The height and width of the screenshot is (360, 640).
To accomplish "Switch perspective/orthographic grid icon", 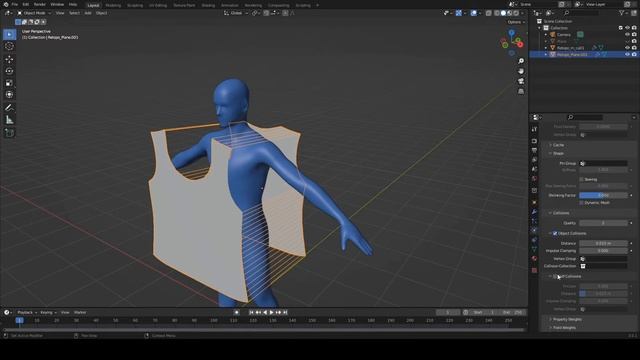I will click(x=521, y=91).
